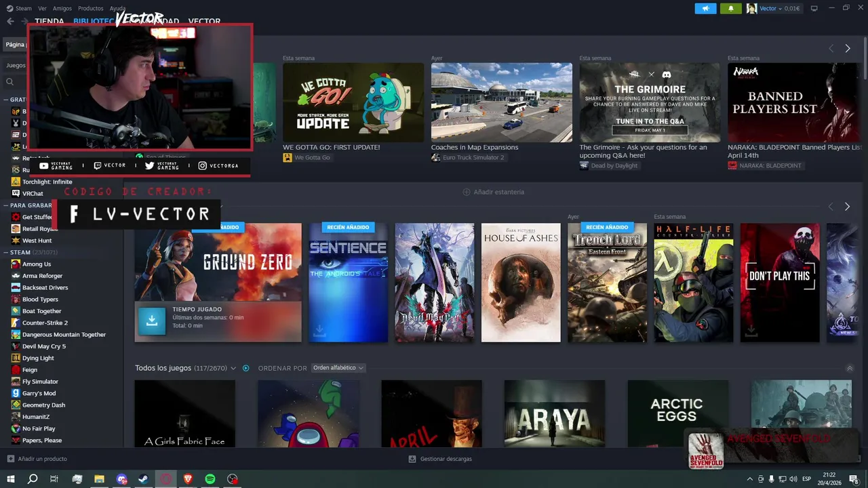Open the Arctic Eggs game cover
The image size is (868, 488).
click(x=677, y=413)
